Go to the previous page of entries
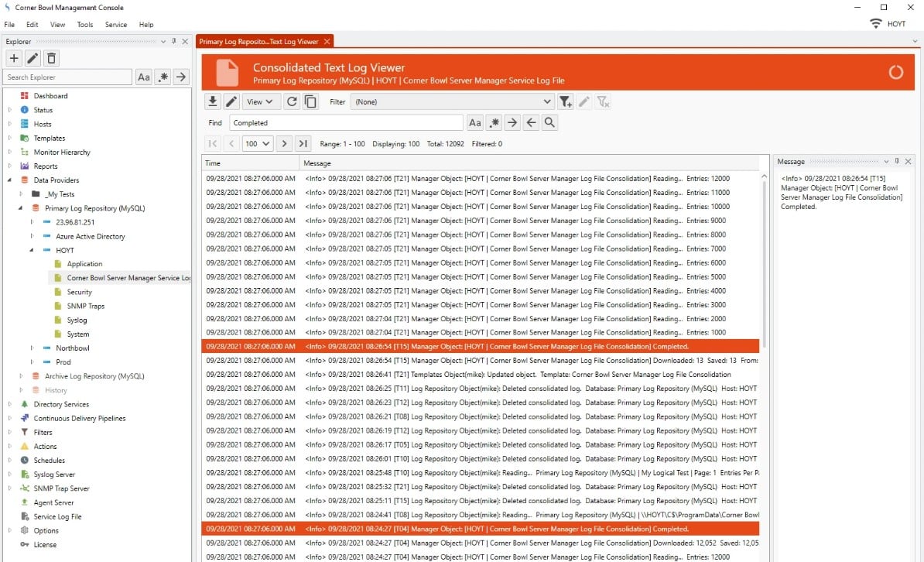 point(231,143)
